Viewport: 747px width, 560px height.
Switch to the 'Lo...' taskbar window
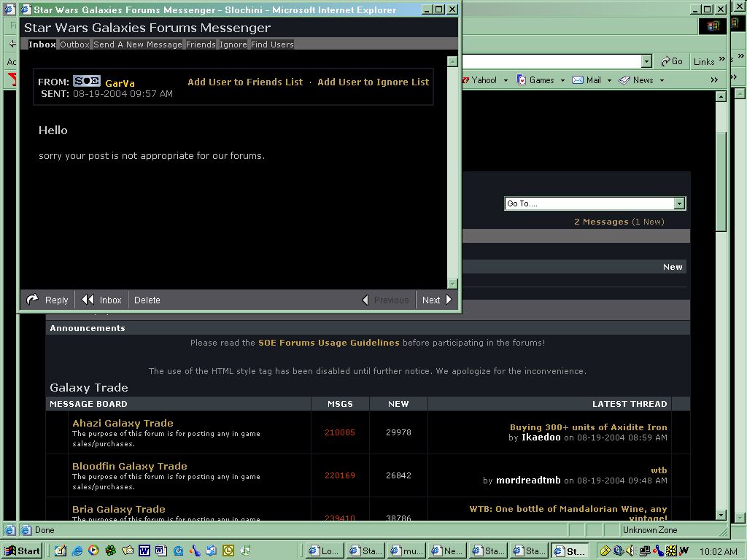click(x=324, y=551)
